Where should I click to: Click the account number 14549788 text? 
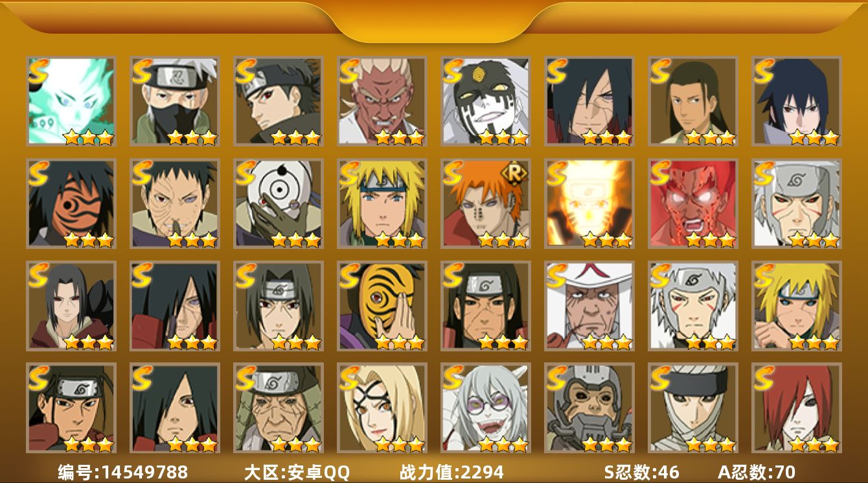point(144,472)
